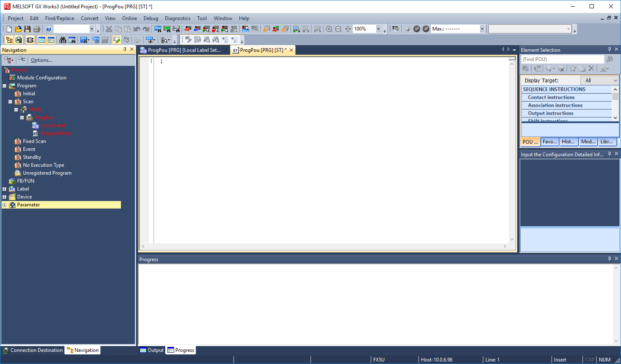Expand the Parameter tree node
The height and width of the screenshot is (364, 621).
5,205
